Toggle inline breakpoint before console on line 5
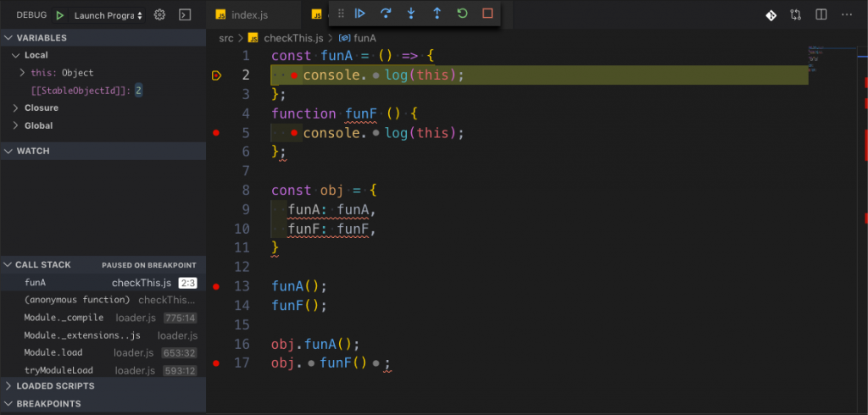This screenshot has height=415, width=868. [x=294, y=133]
